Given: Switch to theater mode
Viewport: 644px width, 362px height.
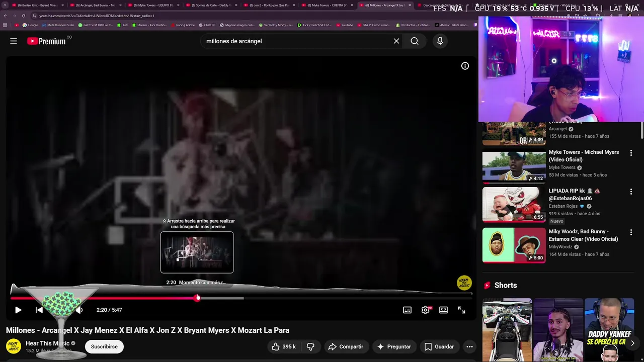Looking at the screenshot, I should point(443,310).
